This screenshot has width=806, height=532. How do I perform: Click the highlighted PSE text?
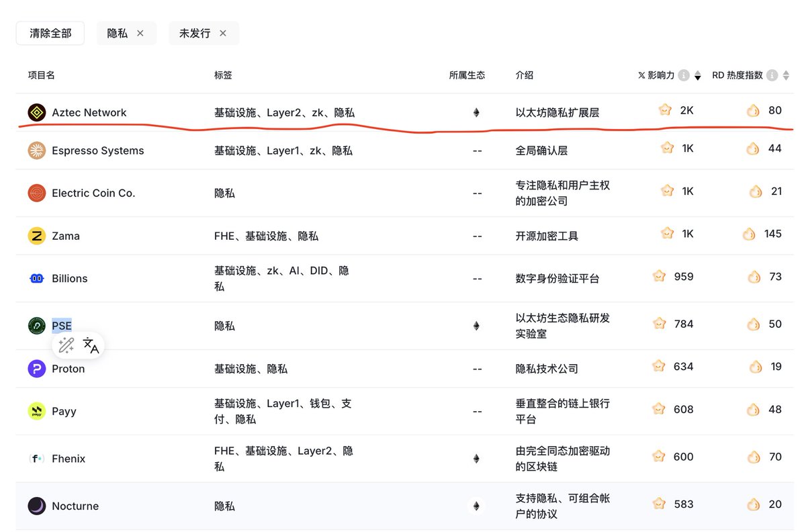click(x=62, y=326)
